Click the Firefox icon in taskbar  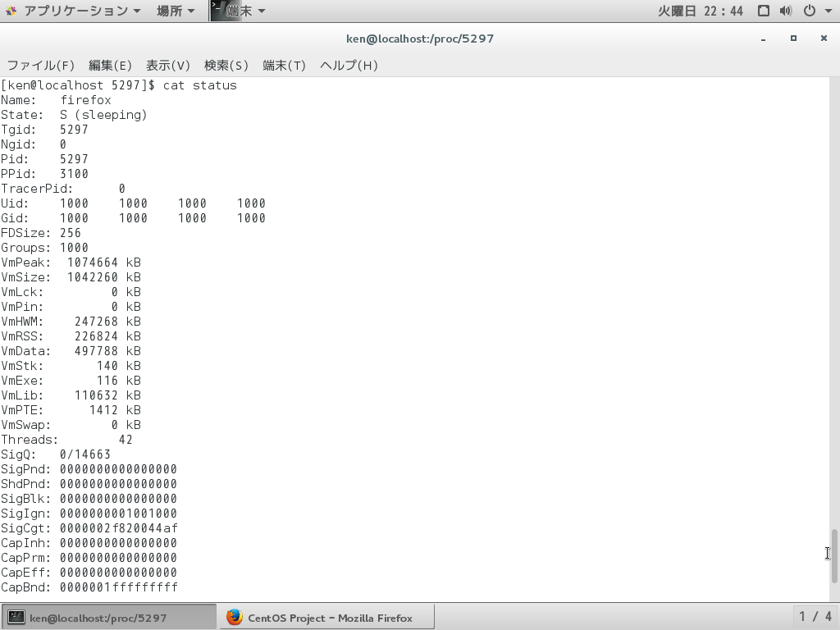tap(234, 618)
